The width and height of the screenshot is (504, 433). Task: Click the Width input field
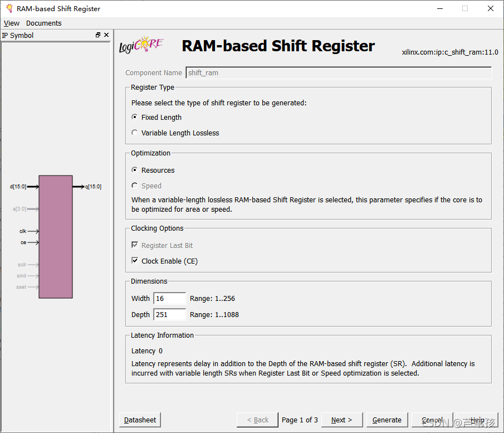(x=170, y=298)
